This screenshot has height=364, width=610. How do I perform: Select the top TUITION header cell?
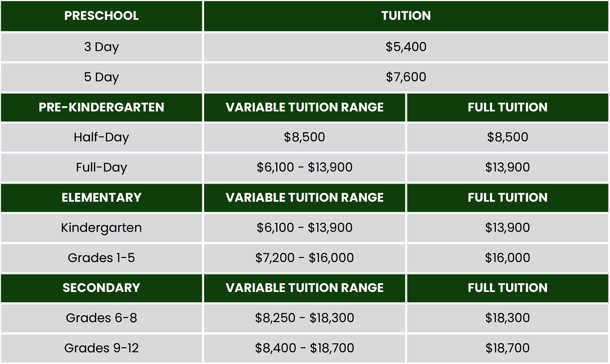(406, 16)
